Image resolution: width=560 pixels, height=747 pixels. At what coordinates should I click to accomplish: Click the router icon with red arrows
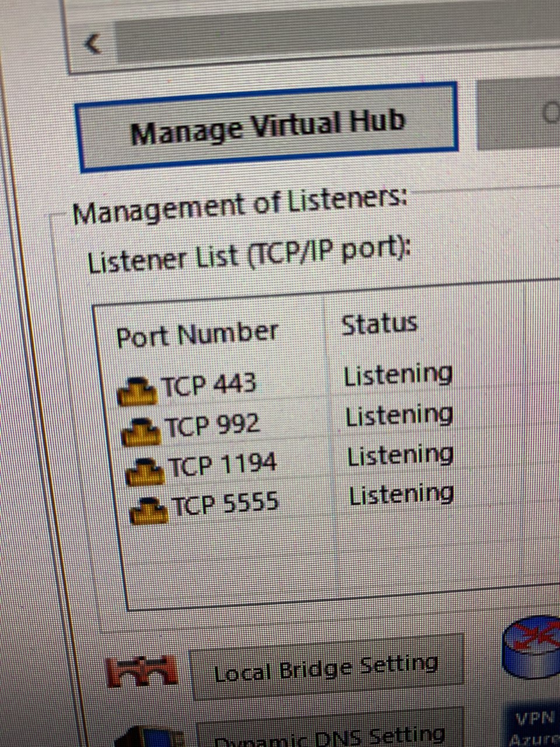(x=531, y=647)
